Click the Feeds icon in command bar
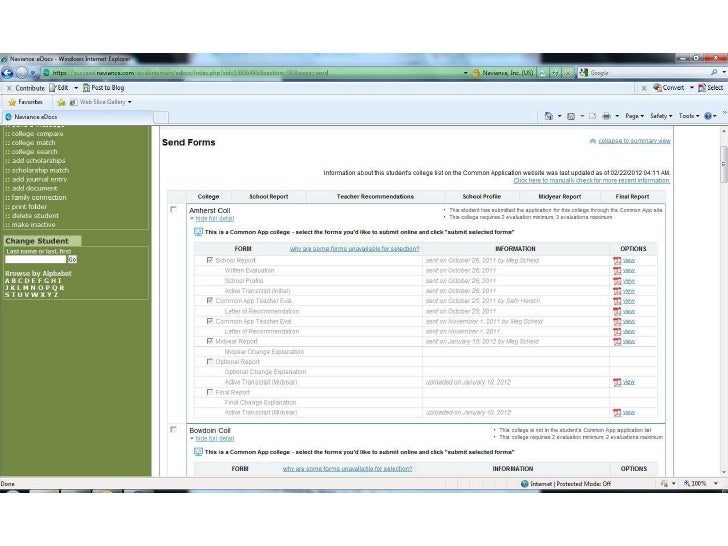The image size is (728, 546). tap(571, 116)
